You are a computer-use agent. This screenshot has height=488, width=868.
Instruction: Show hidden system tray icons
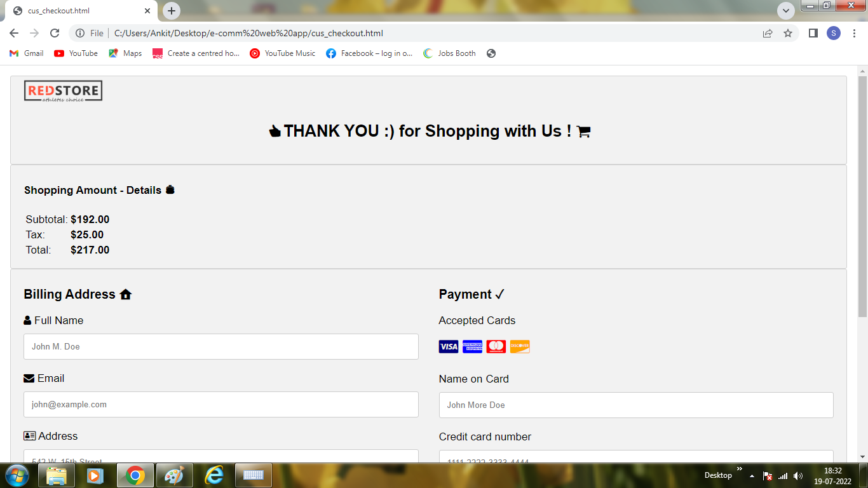click(752, 475)
